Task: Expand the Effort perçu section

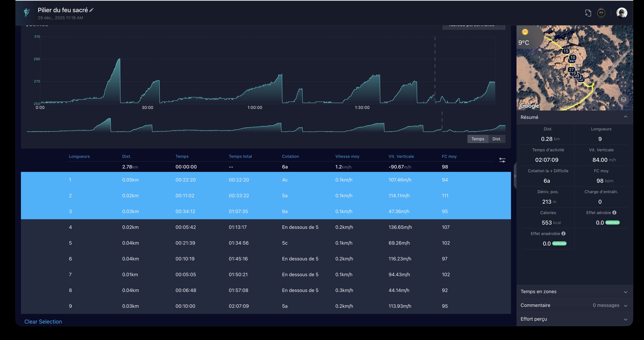Action: tap(625, 319)
